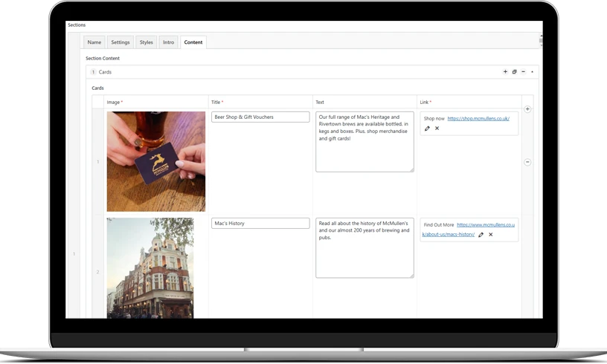This screenshot has width=607, height=364.
Task: Click the Text column header
Action: (320, 103)
